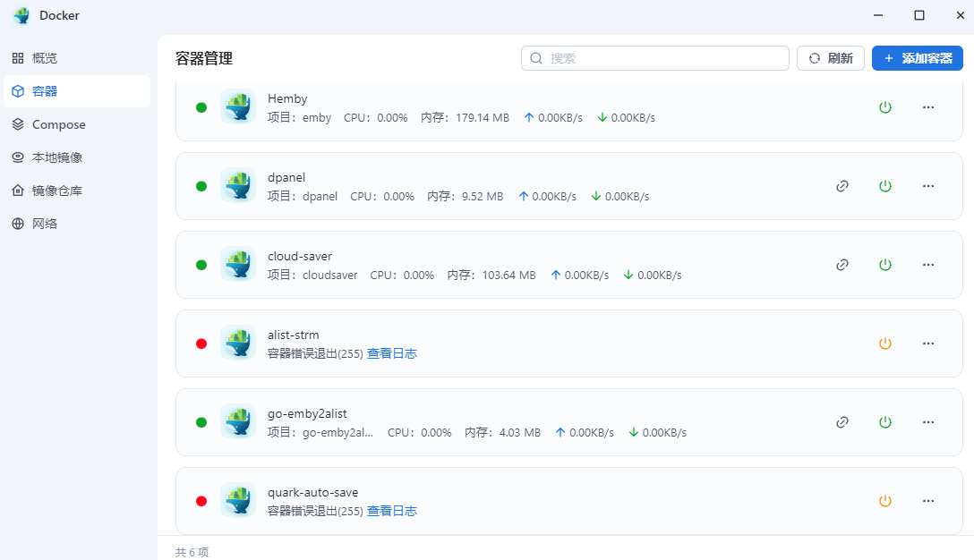This screenshot has width=974, height=560.
Task: Open more options for Hemby
Action: [928, 107]
